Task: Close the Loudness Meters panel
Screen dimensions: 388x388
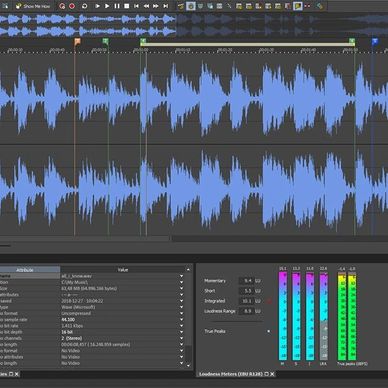Action: click(272, 374)
